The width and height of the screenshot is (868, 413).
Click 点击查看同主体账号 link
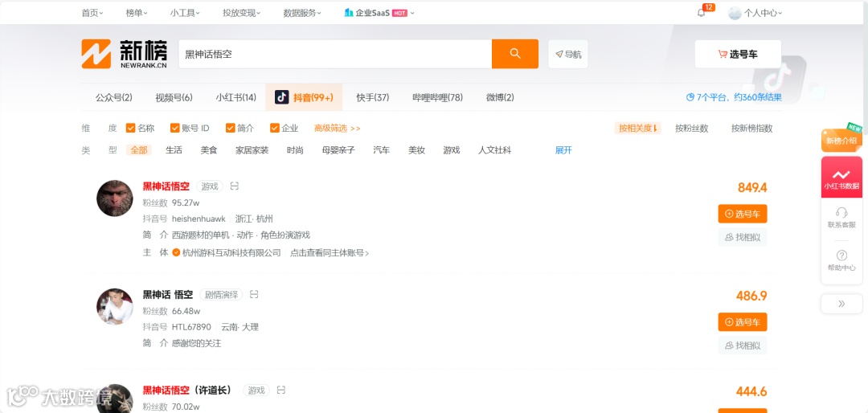(x=330, y=252)
